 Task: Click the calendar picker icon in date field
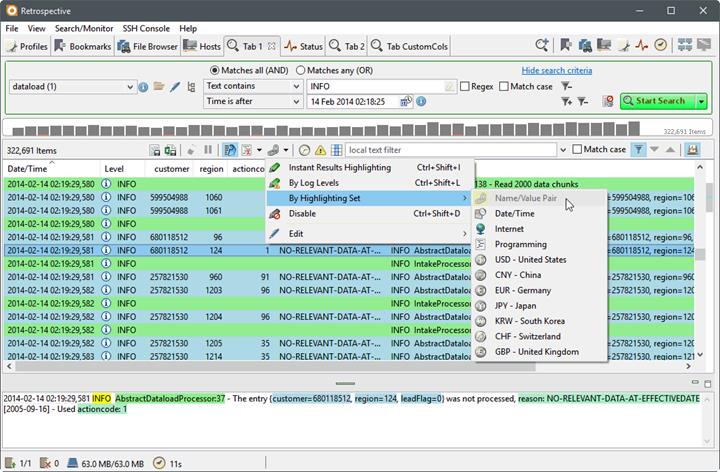coord(406,101)
